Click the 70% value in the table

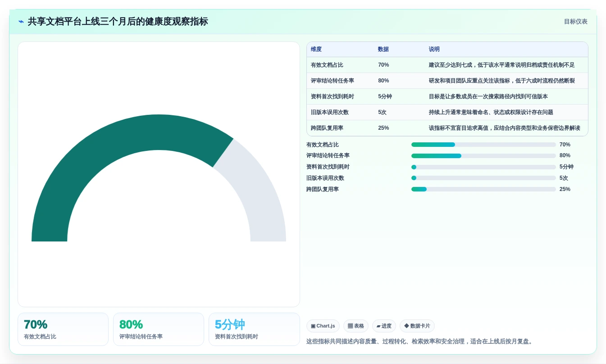[383, 65]
